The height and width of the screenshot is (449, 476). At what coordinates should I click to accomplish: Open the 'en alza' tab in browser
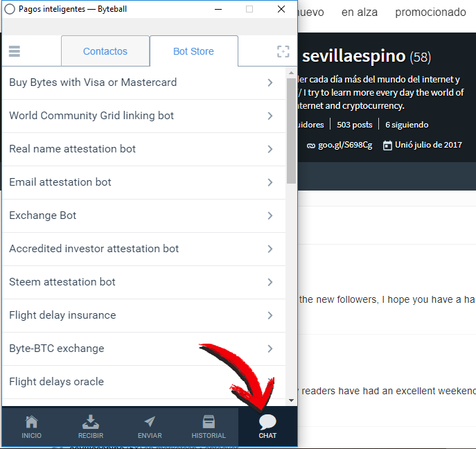pos(360,12)
